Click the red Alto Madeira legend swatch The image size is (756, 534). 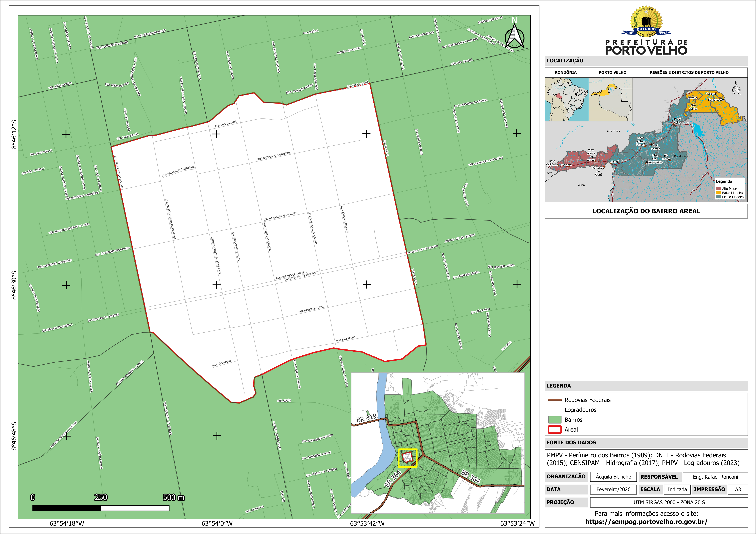coord(719,189)
